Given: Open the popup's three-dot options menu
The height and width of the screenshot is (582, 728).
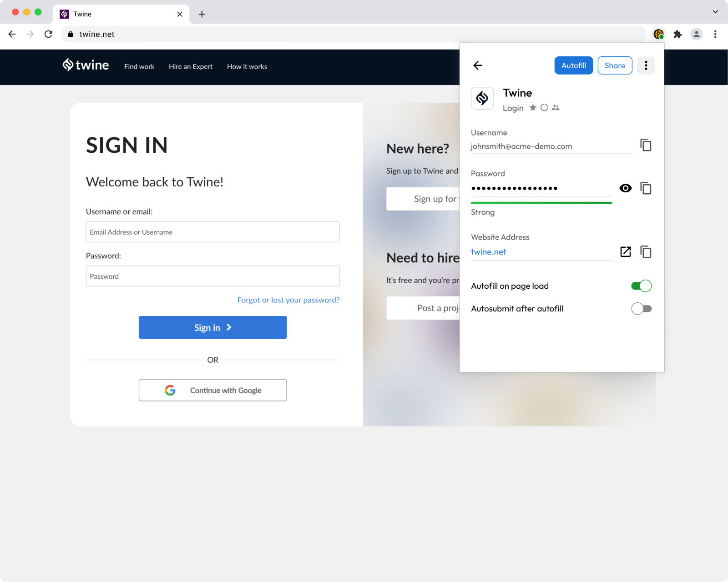Looking at the screenshot, I should [x=646, y=65].
